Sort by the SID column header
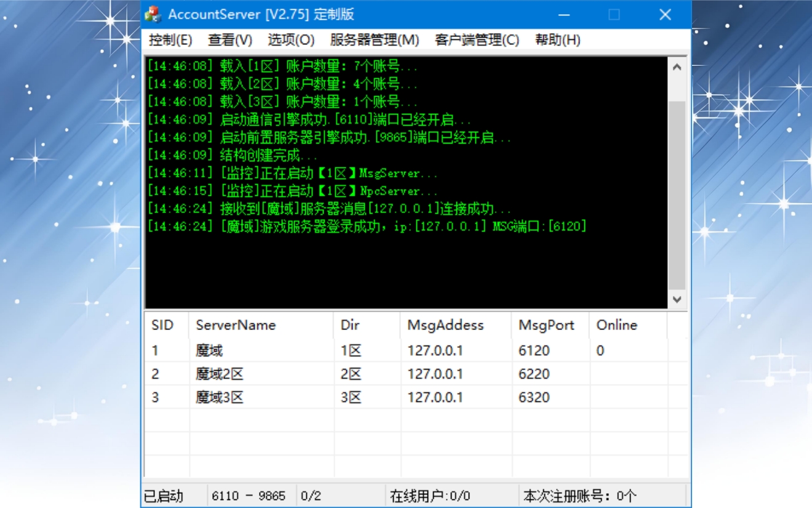 (163, 325)
